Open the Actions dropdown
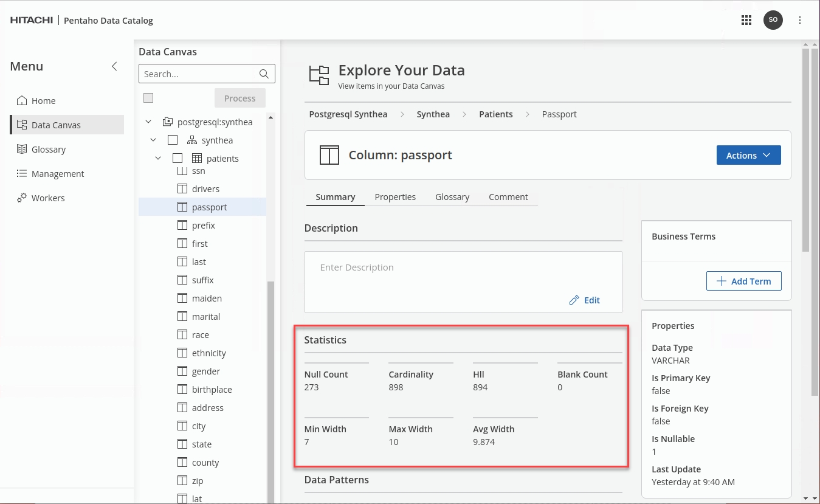The image size is (820, 504). 748,155
